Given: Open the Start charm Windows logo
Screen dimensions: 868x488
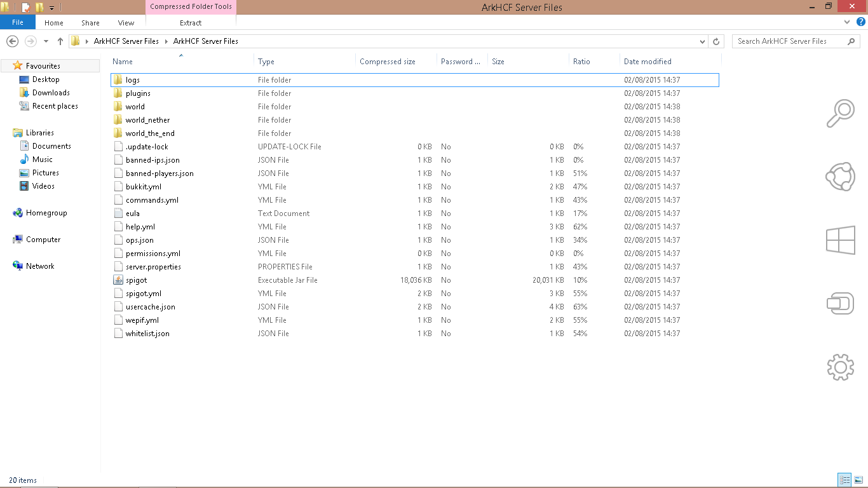Looking at the screenshot, I should tap(840, 241).
